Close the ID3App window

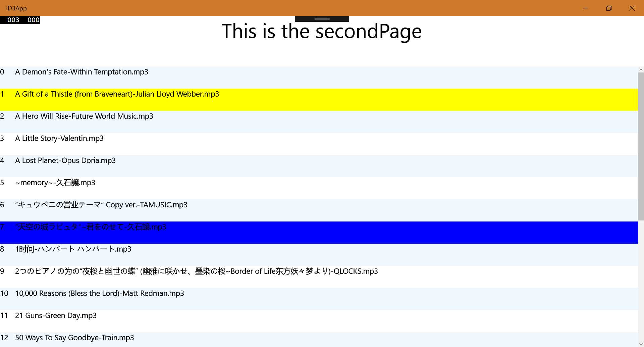tap(632, 8)
